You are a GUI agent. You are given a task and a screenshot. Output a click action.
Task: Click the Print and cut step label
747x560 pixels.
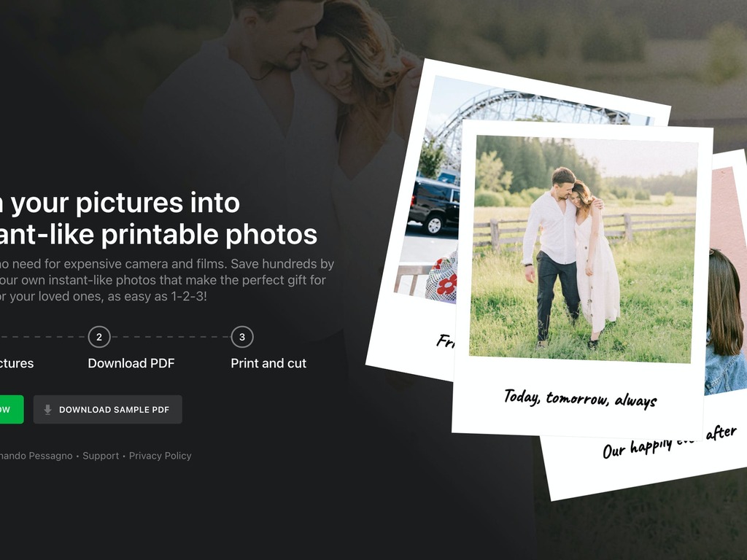click(268, 363)
